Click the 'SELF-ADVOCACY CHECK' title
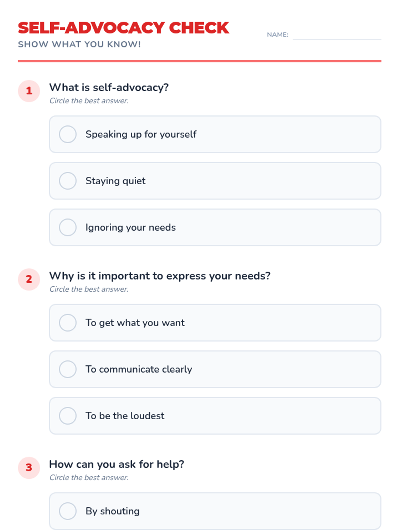 (x=123, y=28)
